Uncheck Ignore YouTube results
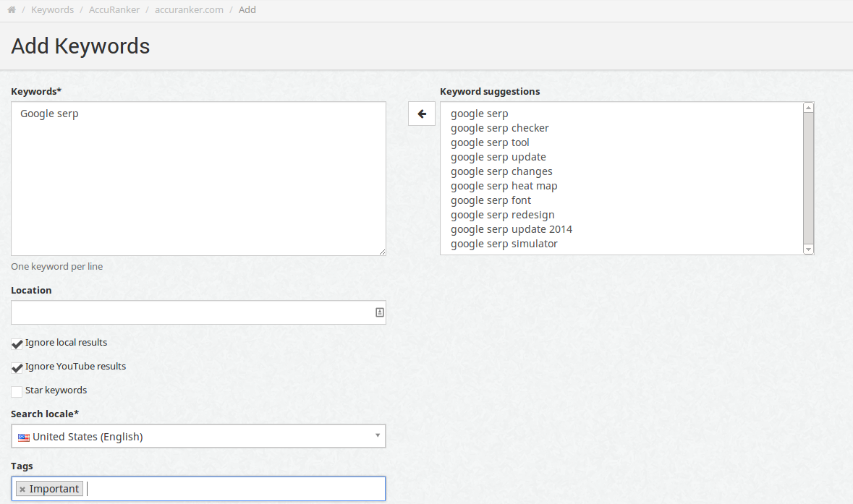The image size is (853, 504). click(x=17, y=367)
